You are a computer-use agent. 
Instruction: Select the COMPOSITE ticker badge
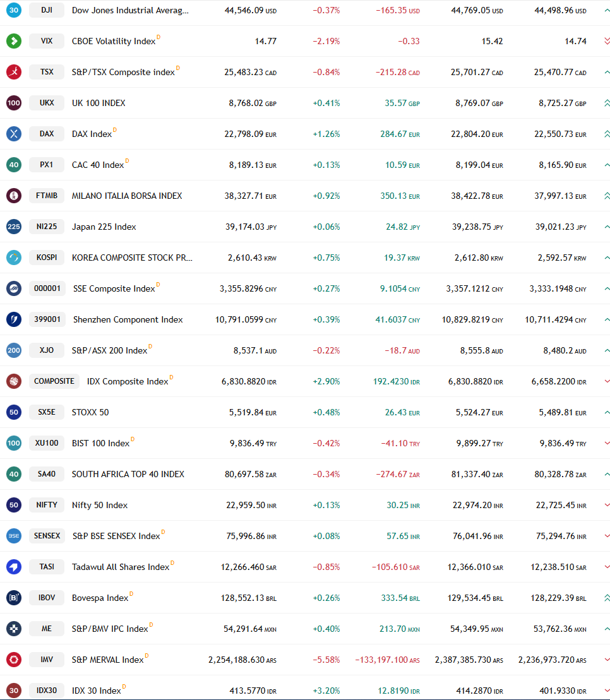click(54, 381)
